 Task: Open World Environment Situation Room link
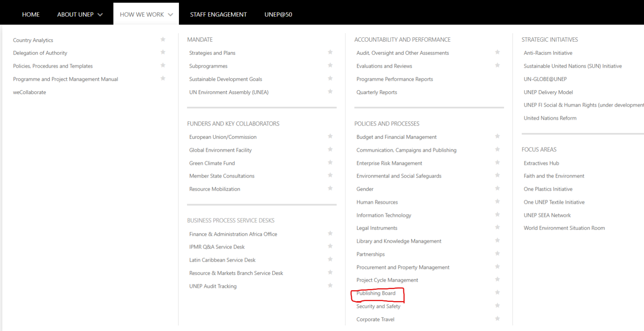point(564,228)
